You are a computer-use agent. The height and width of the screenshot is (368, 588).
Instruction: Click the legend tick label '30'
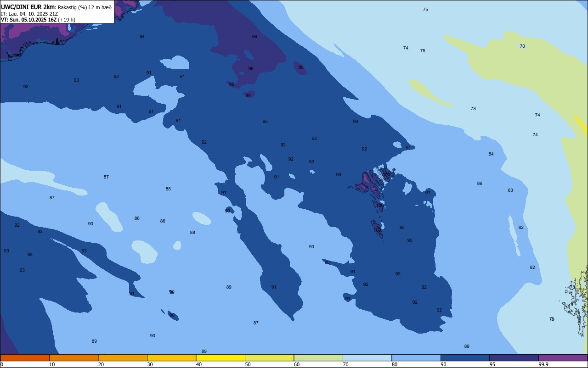[150, 364]
